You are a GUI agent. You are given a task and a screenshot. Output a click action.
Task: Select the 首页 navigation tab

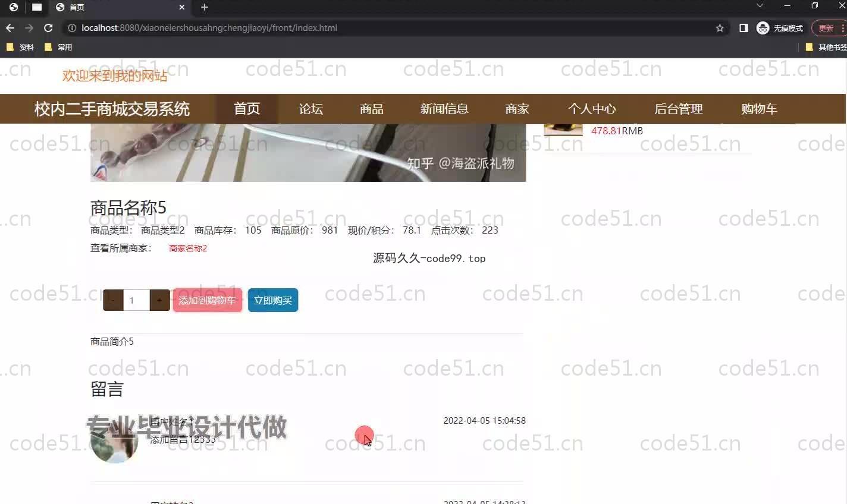point(247,109)
